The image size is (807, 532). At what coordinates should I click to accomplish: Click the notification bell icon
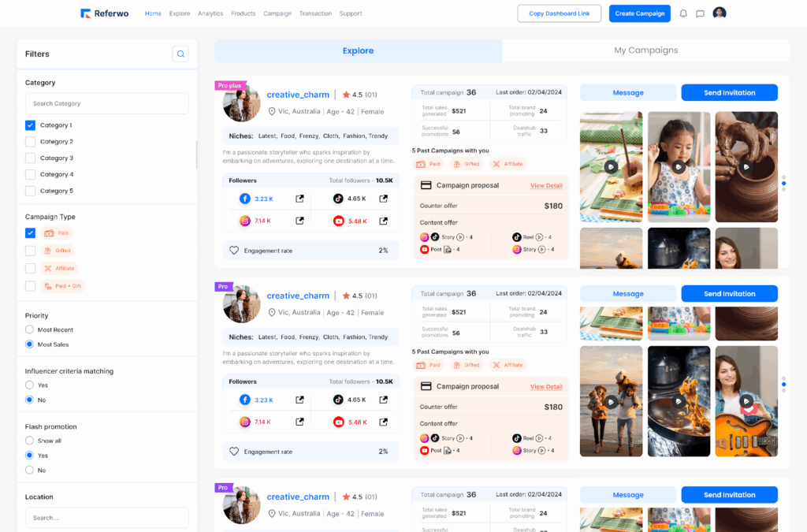[x=683, y=13]
